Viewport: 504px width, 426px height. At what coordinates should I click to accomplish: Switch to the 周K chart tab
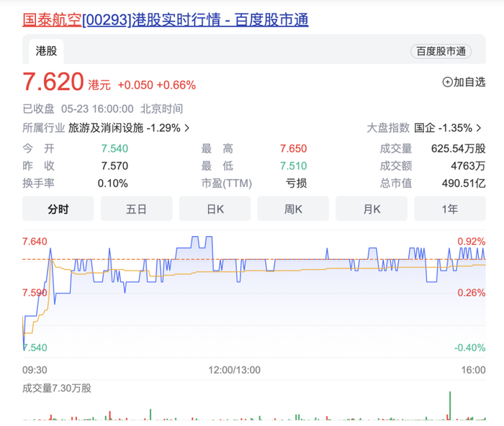pos(293,209)
